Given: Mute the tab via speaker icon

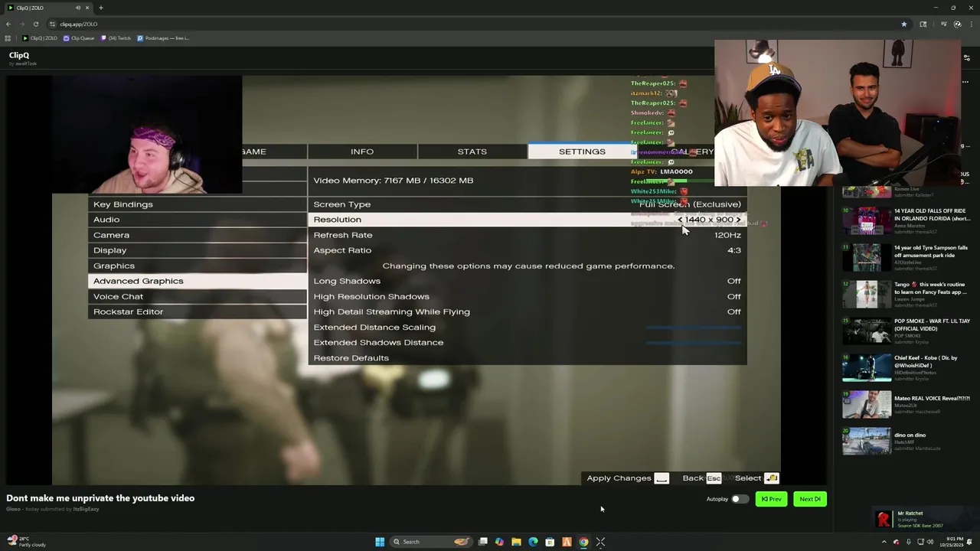Looking at the screenshot, I should tap(77, 8).
